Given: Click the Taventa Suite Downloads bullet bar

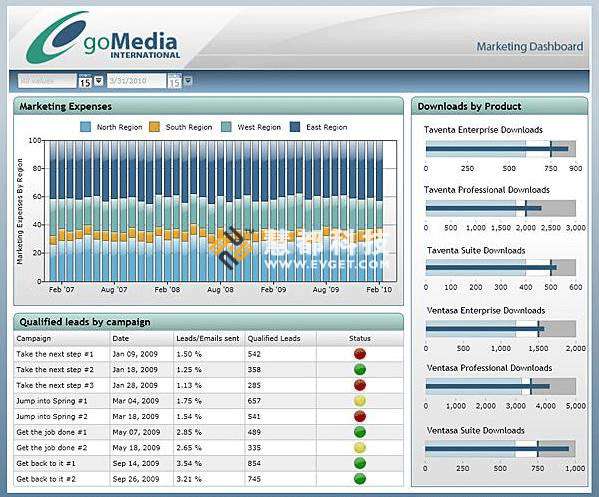Looking at the screenshot, I should 501,267.
